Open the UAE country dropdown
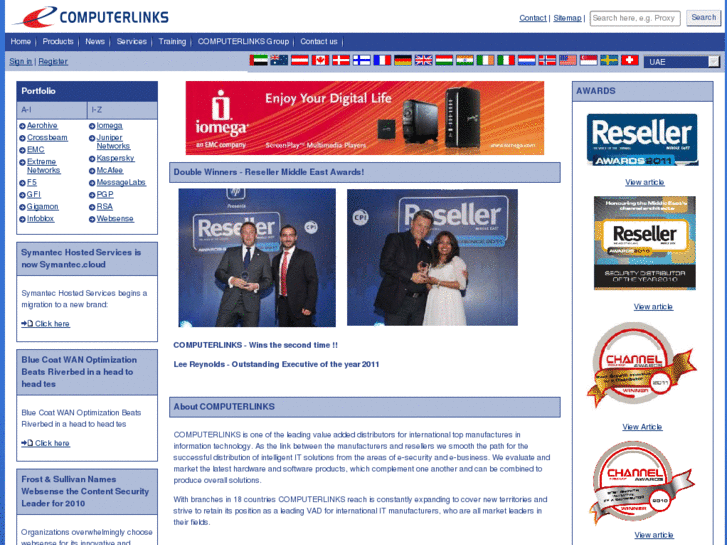Viewport: 727px width, 545px height. pyautogui.click(x=682, y=62)
